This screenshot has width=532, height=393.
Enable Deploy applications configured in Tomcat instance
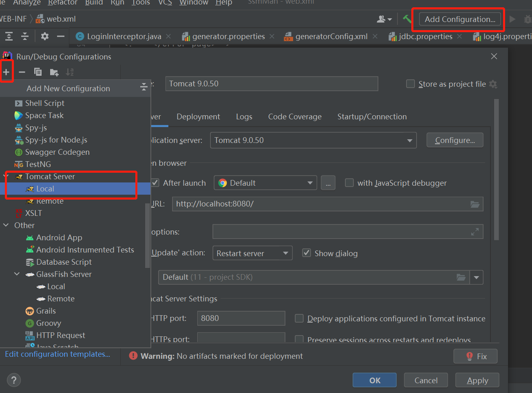click(x=299, y=318)
